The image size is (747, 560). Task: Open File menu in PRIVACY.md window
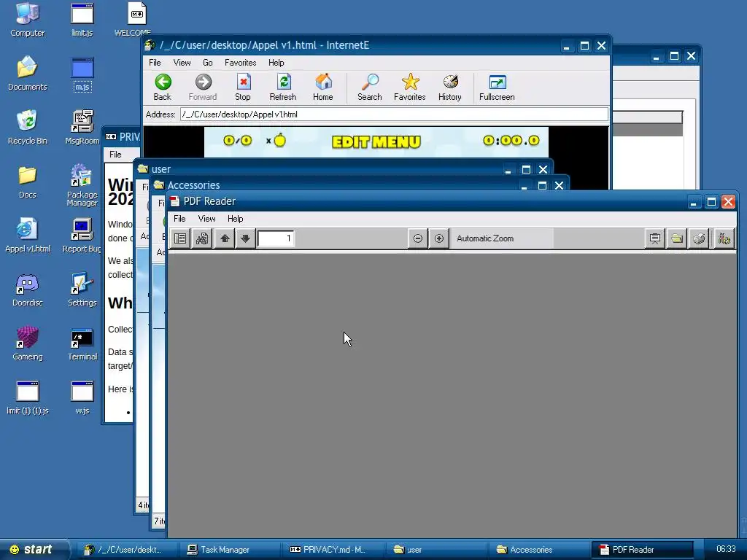point(115,155)
